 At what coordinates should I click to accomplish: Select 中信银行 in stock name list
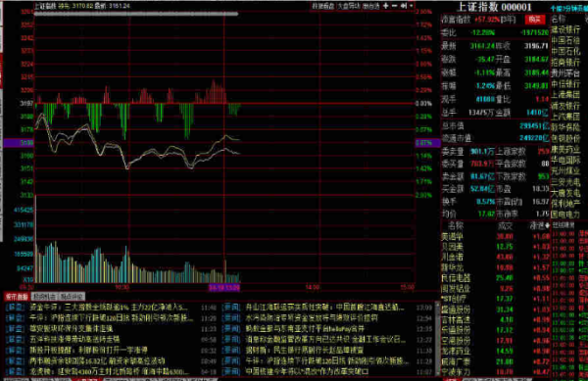[x=565, y=84]
